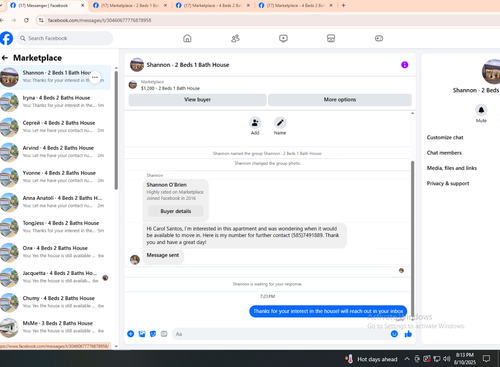
Task: Reload the page with browser refresh icon
Action: click(x=26, y=20)
